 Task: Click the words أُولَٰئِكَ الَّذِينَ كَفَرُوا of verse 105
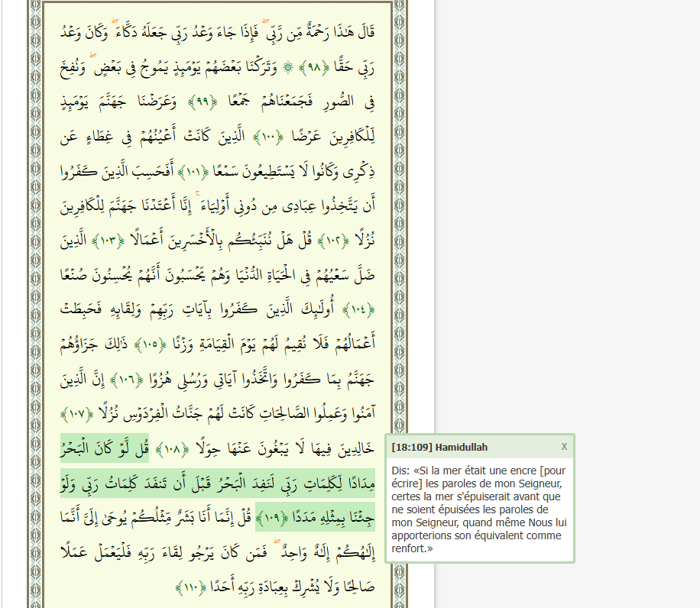[277, 309]
